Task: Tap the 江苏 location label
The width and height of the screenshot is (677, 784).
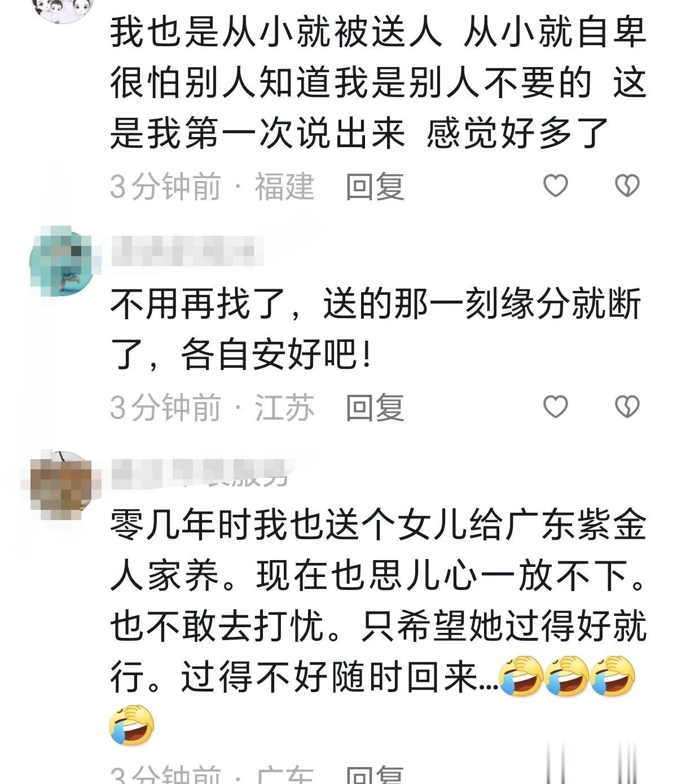Action: [284, 407]
